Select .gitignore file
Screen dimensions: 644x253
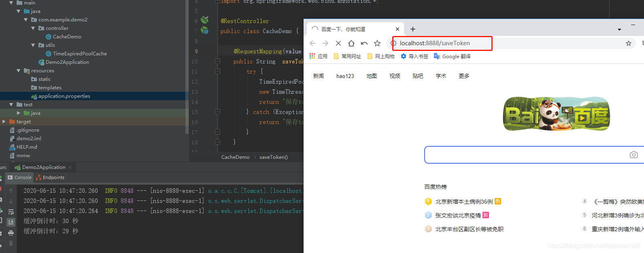point(24,130)
